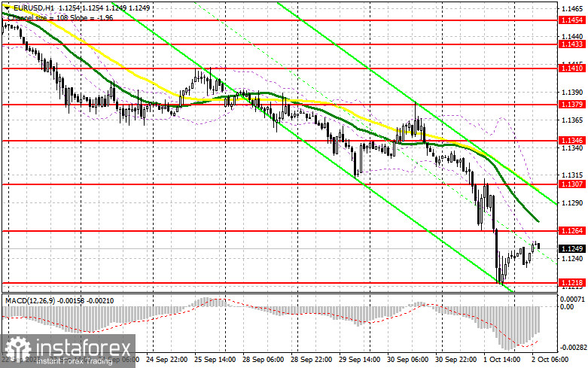Select the 1.1379 red price label

point(571,104)
